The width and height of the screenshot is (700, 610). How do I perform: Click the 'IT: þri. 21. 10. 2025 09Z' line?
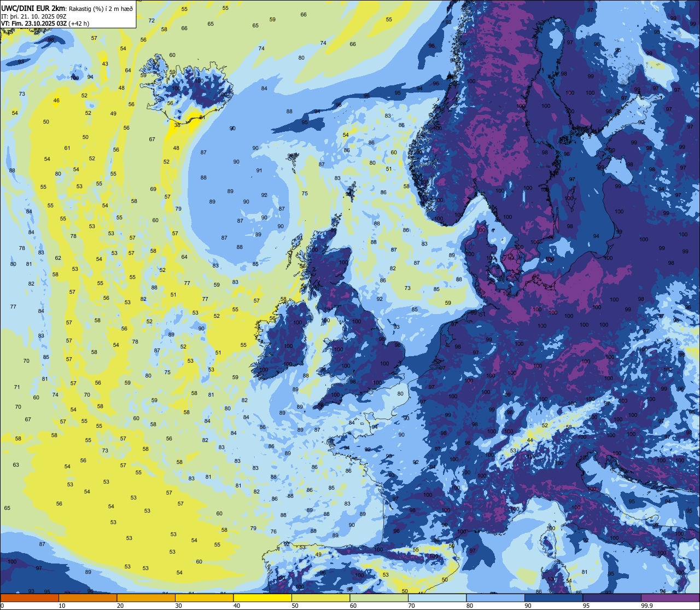click(34, 17)
